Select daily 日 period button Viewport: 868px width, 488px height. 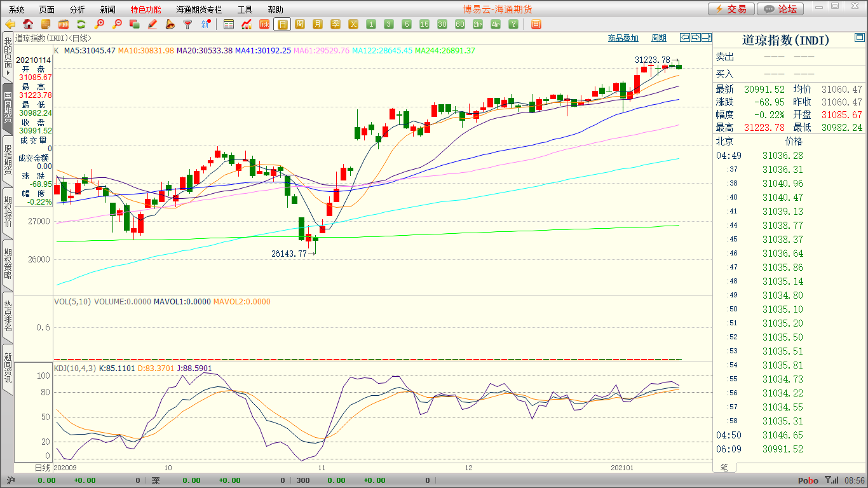point(282,24)
